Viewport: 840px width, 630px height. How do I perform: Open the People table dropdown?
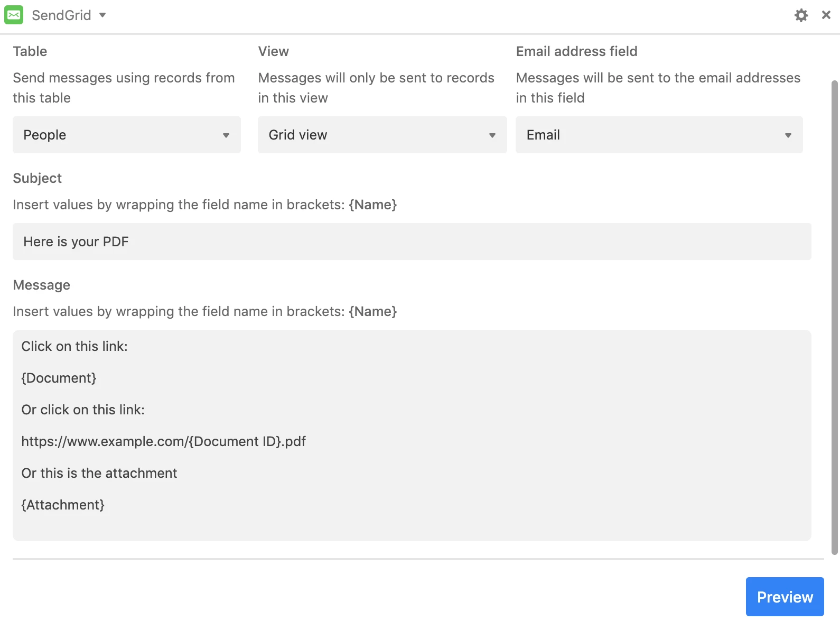point(127,135)
